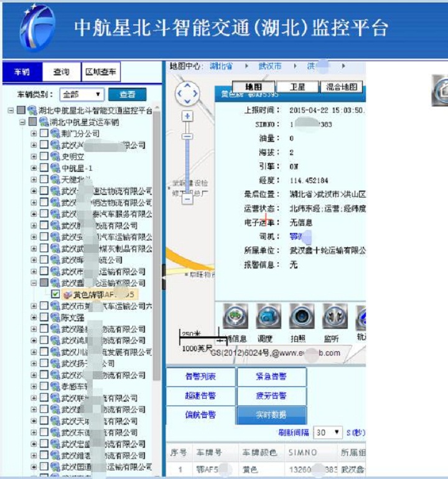Check the 武汉维港 物流有限公司 checkbox

point(44,455)
